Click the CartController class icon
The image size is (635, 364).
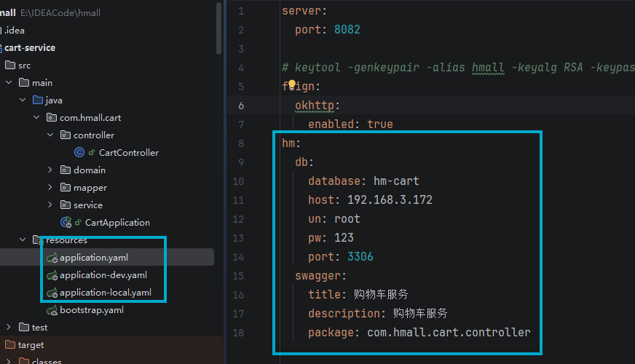(x=79, y=152)
